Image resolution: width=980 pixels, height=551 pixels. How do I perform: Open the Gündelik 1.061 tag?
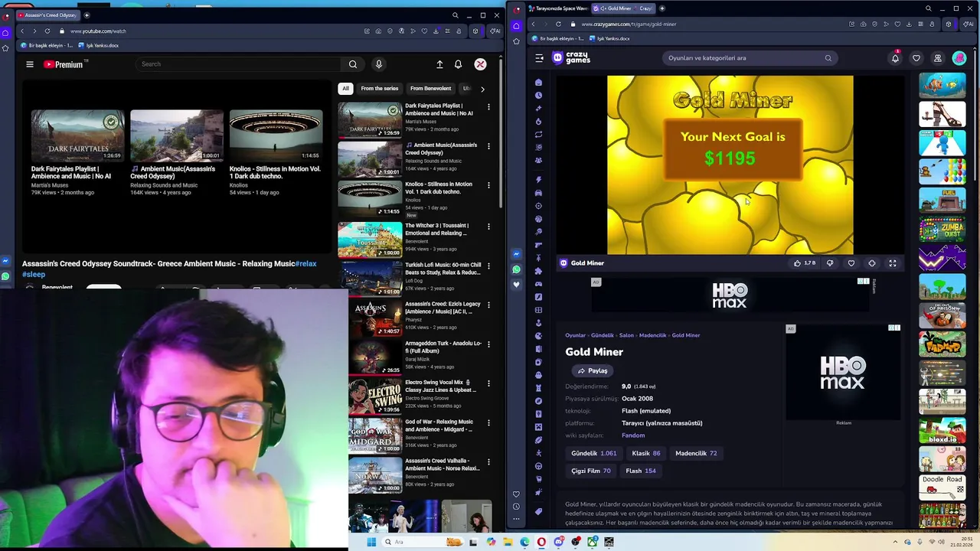(x=593, y=453)
